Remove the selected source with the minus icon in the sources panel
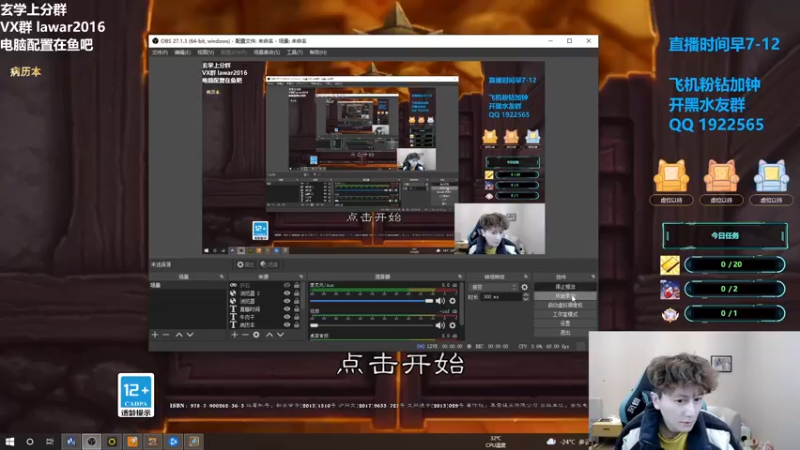This screenshot has width=800, height=450. 245,335
